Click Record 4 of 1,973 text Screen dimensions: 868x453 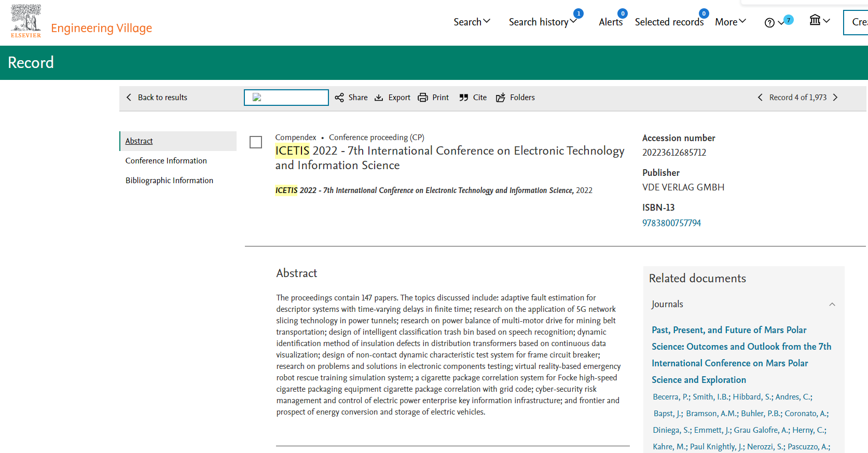798,98
